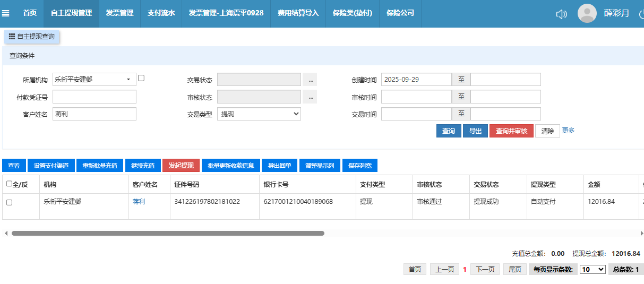Click the grid icon beside 自主提现查询
Image resolution: width=644 pixels, height=284 pixels.
coord(12,37)
